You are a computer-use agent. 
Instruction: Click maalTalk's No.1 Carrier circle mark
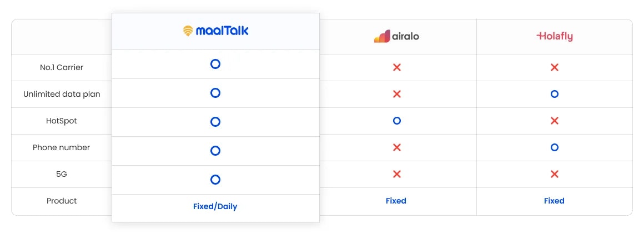215,64
